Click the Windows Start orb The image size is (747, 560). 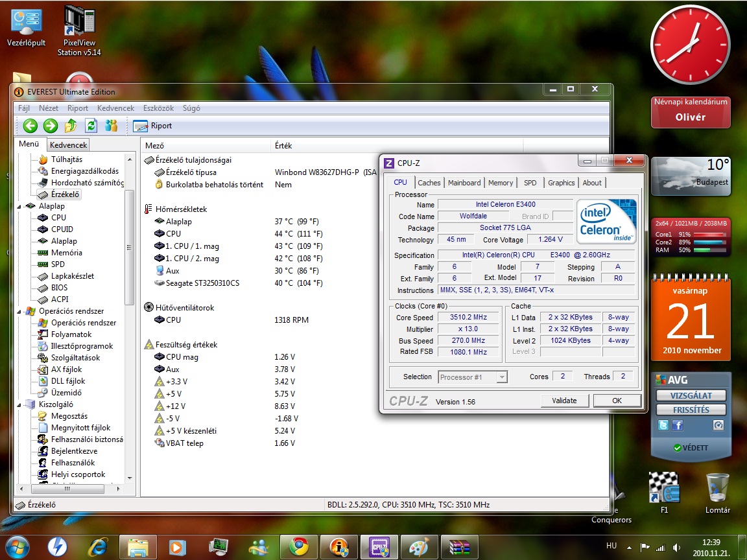17,547
